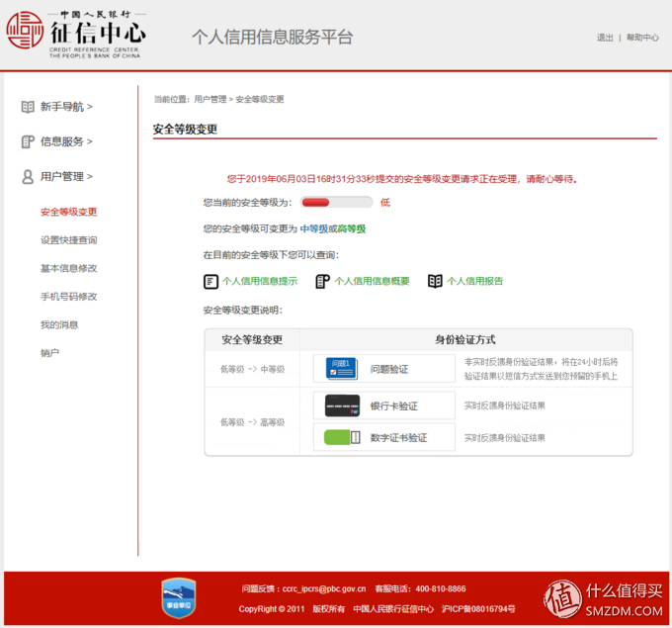Click the 沪ICP备08016794号 footer text

pos(478,609)
